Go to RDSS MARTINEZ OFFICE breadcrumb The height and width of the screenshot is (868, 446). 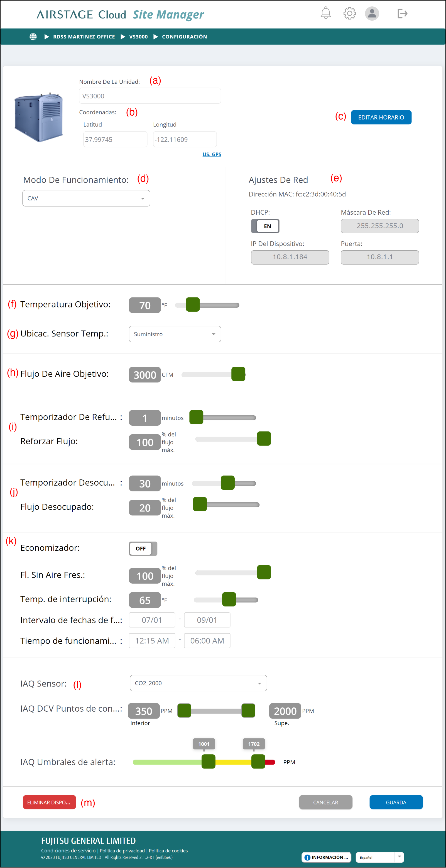pyautogui.click(x=84, y=37)
